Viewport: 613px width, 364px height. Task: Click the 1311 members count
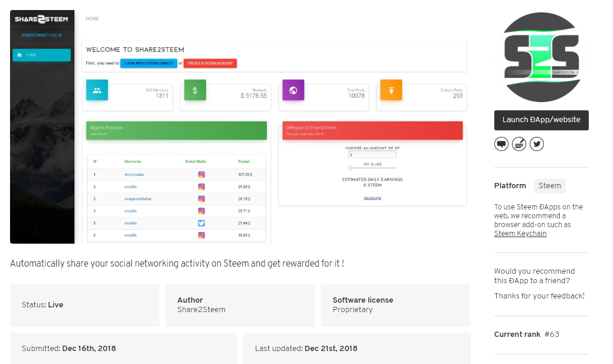click(162, 96)
